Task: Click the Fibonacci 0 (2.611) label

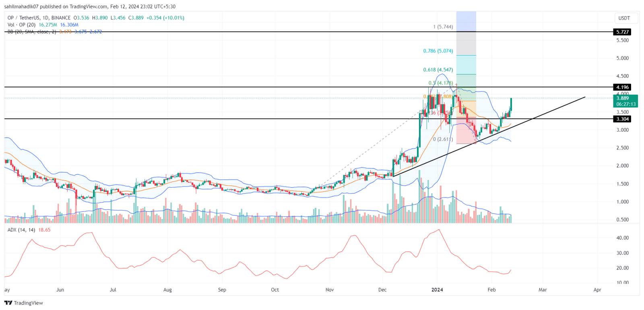Action: coord(443,139)
